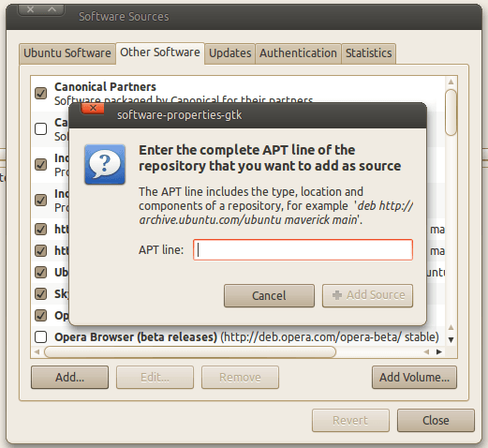The image size is (488, 448).
Task: Click the blue question mark dialog icon
Action: [105, 164]
